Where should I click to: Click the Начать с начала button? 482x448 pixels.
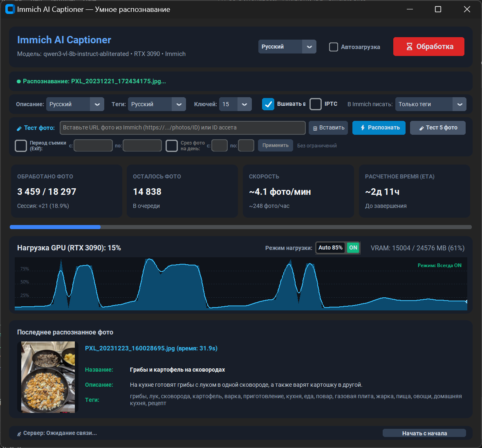tap(424, 433)
